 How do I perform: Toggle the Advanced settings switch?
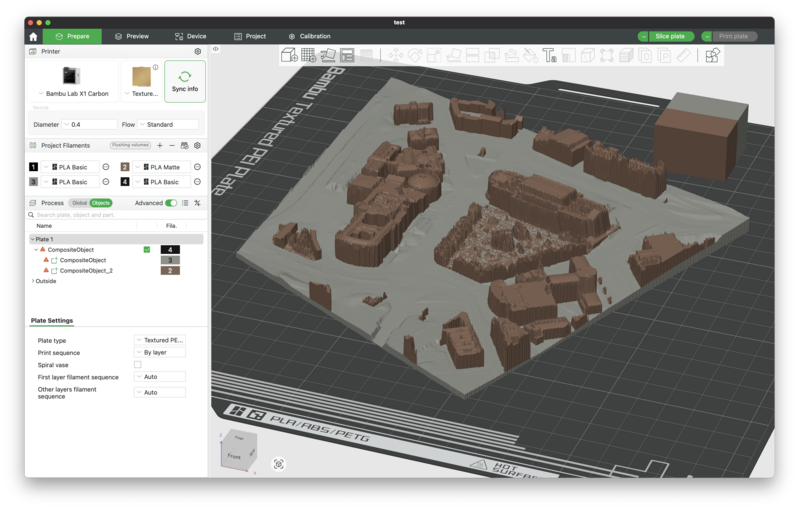[x=171, y=203]
